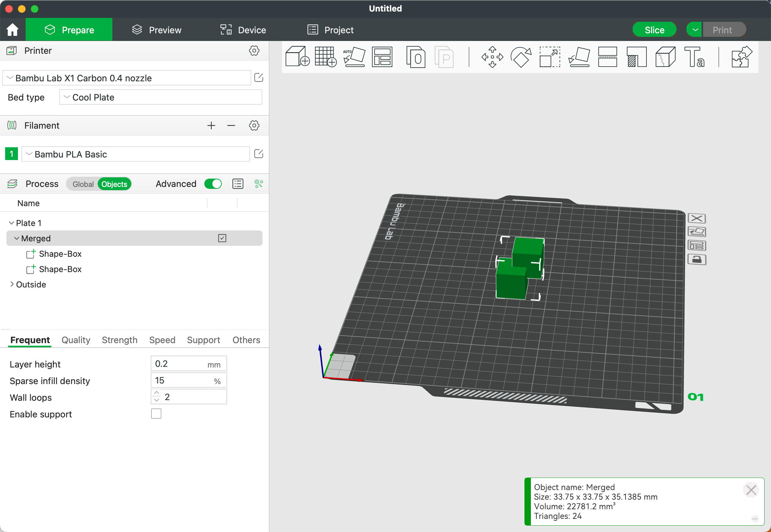Switch to the Preview tab
This screenshot has height=532, width=771.
tap(156, 30)
